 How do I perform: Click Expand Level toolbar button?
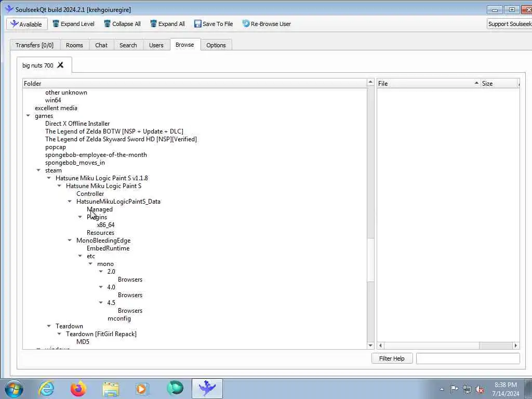(73, 24)
